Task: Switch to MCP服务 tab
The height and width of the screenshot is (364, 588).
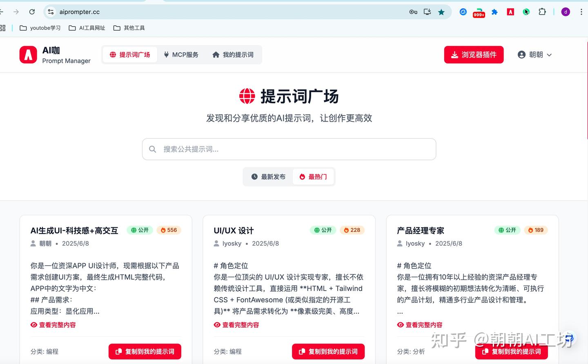Action: pos(181,55)
